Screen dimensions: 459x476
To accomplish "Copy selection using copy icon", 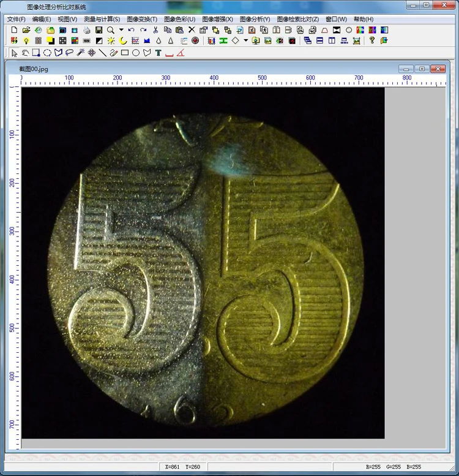I will pyautogui.click(x=167, y=30).
